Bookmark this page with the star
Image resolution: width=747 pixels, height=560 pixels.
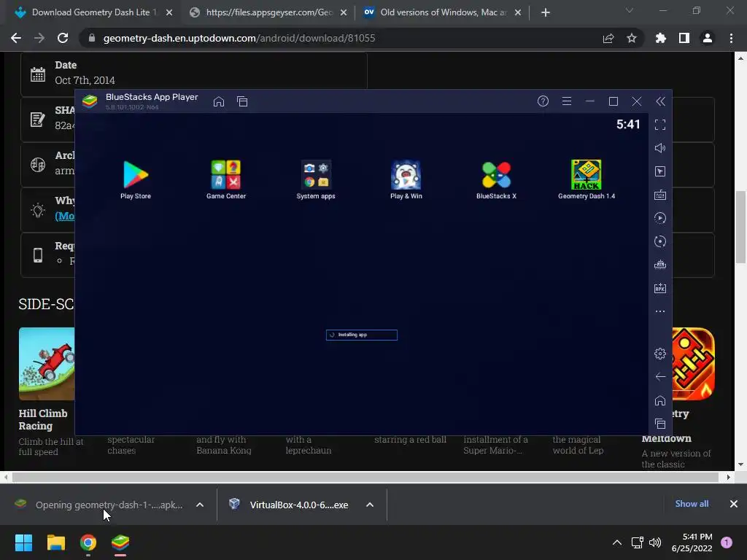tap(632, 38)
